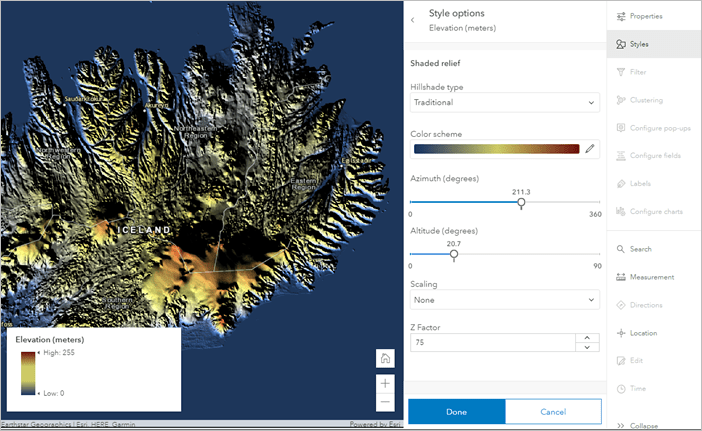
Task: Open the Configure pop-ups icon
Action: (x=621, y=128)
